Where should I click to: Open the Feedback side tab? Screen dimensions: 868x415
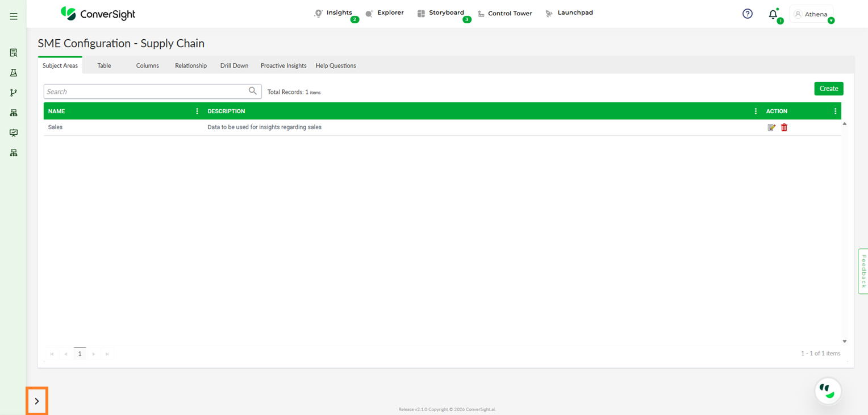pos(863,271)
